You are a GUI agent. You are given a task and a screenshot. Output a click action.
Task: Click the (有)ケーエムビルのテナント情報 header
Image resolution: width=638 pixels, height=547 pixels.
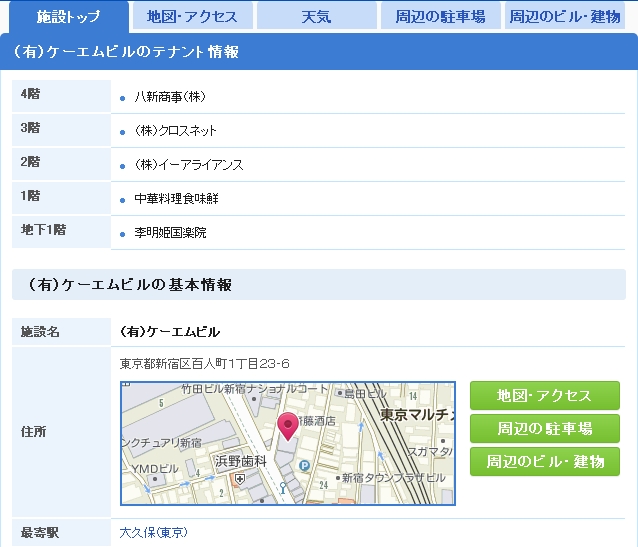tap(126, 52)
